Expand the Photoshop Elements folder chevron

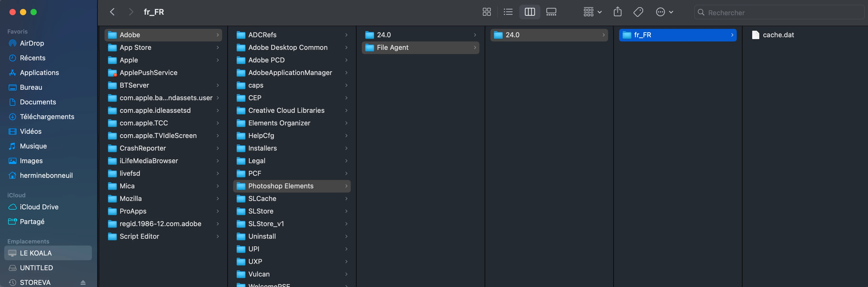pos(346,186)
